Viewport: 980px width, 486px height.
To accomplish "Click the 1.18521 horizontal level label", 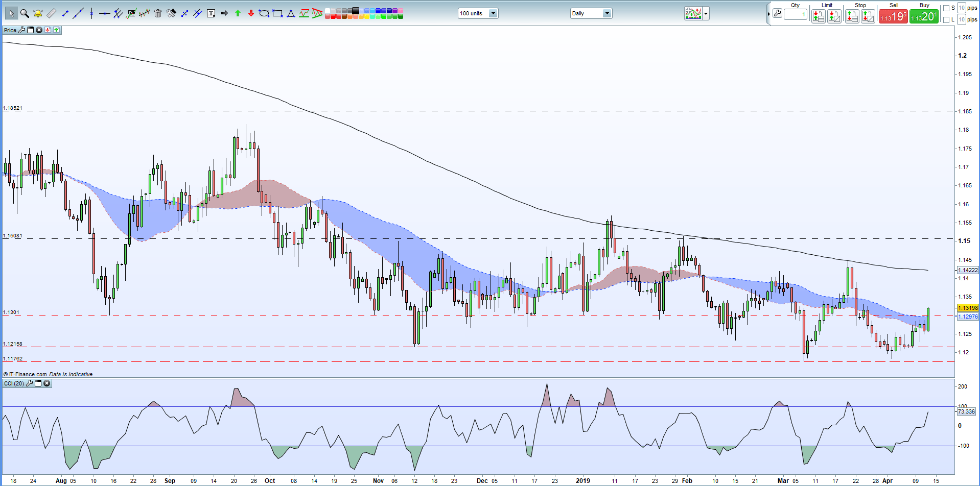I will click(x=12, y=108).
